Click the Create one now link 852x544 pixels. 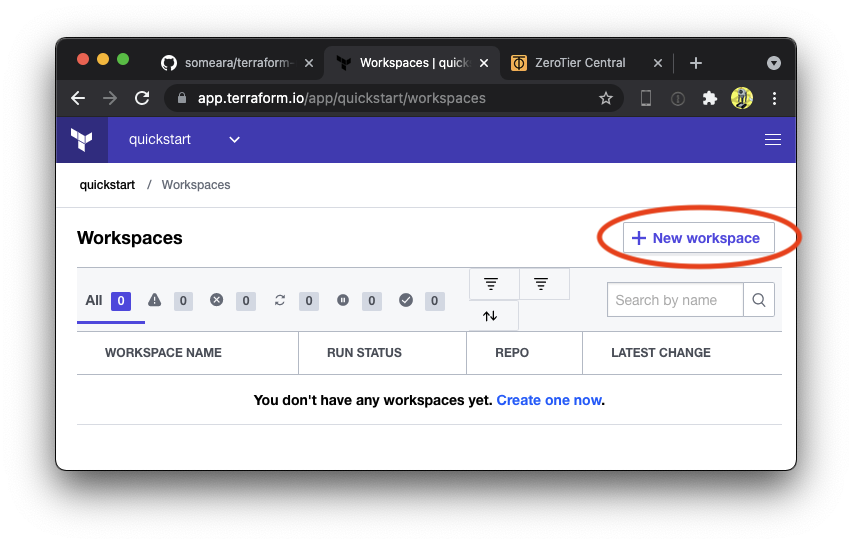click(549, 401)
